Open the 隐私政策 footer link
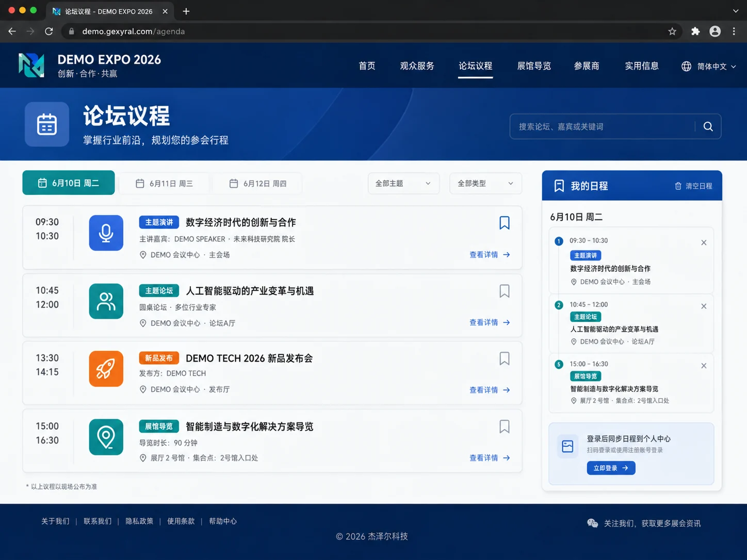Image resolution: width=747 pixels, height=560 pixels. [139, 521]
